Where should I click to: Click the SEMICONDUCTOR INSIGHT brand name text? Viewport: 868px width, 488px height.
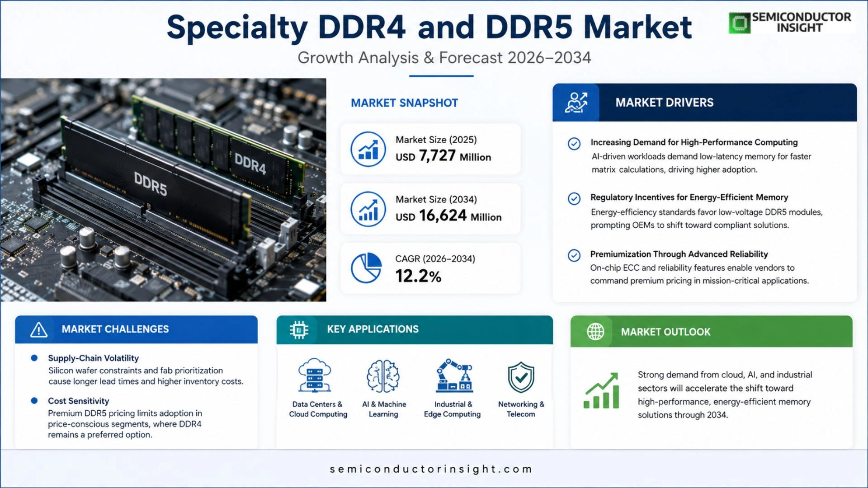coord(801,23)
